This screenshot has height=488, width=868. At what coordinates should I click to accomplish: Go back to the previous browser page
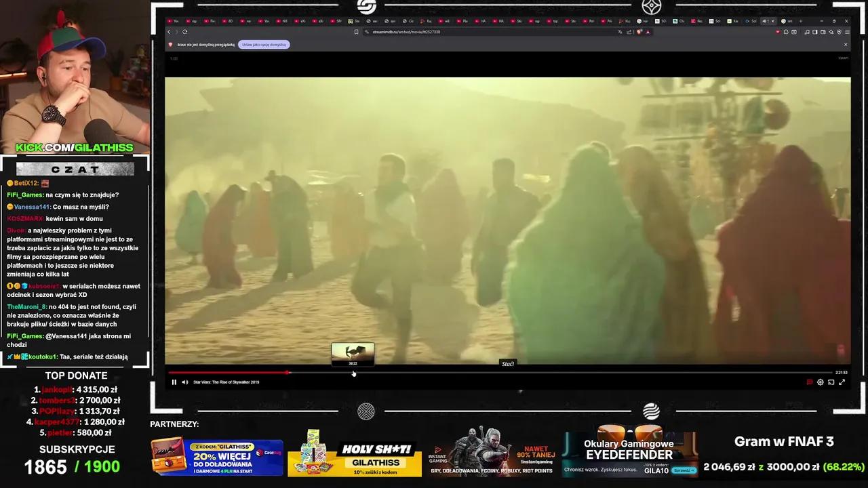[x=169, y=32]
